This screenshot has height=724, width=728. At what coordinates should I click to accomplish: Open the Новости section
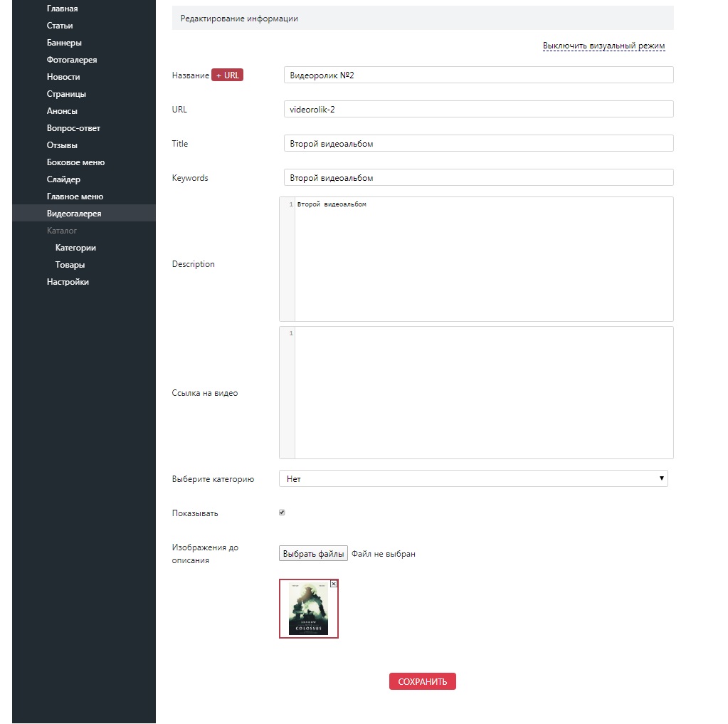tap(63, 77)
